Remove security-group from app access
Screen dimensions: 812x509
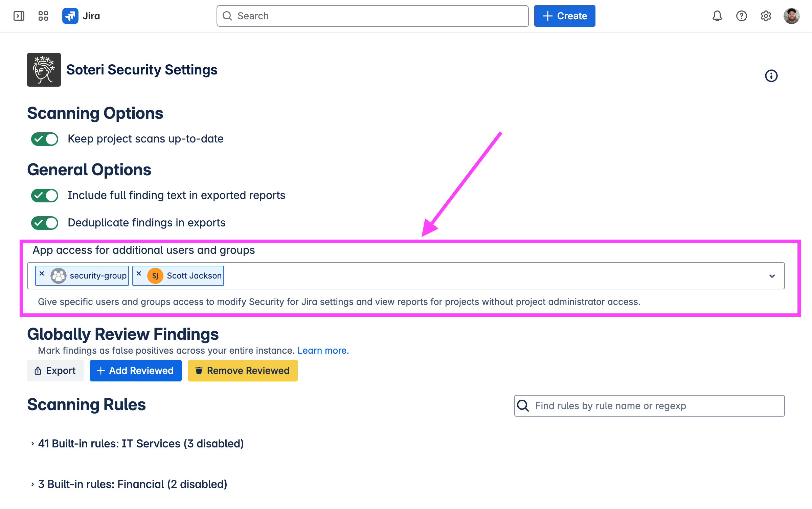click(x=42, y=273)
